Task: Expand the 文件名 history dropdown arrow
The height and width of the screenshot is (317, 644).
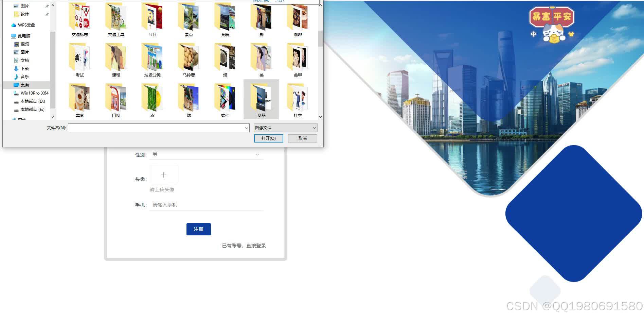Action: [x=247, y=128]
